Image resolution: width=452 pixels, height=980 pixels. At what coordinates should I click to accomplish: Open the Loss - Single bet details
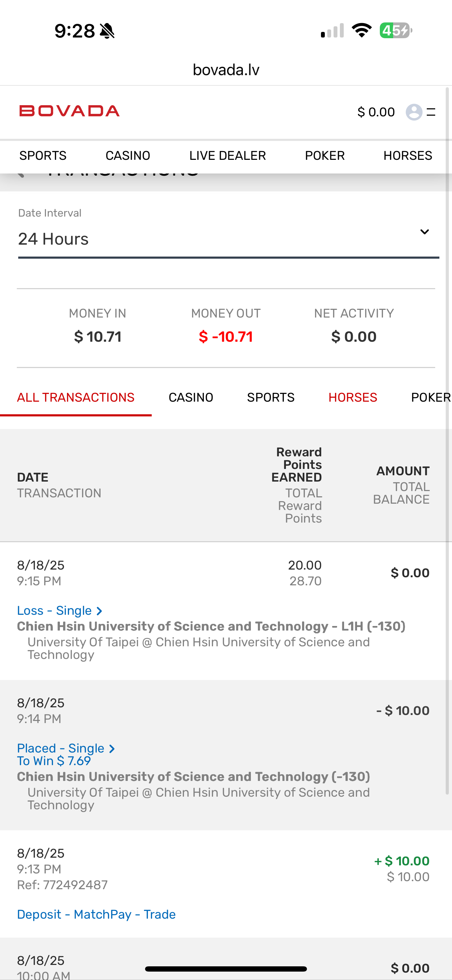(54, 611)
